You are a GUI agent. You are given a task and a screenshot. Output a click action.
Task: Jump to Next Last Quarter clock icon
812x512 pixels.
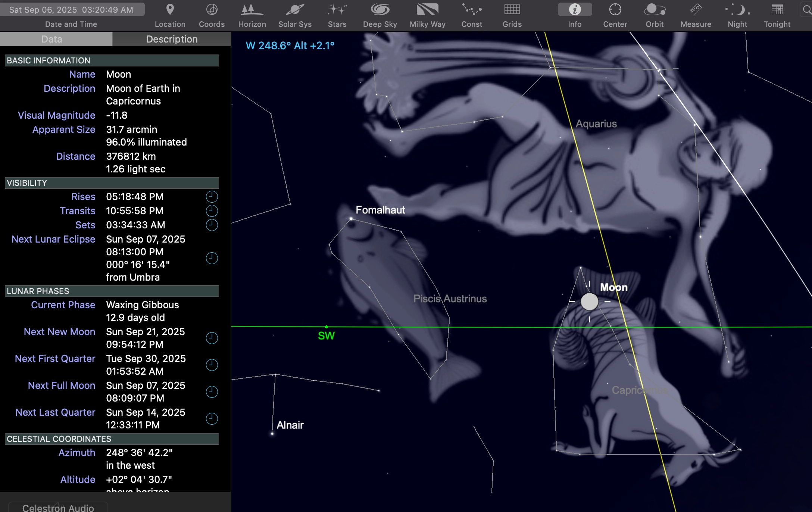tap(212, 418)
